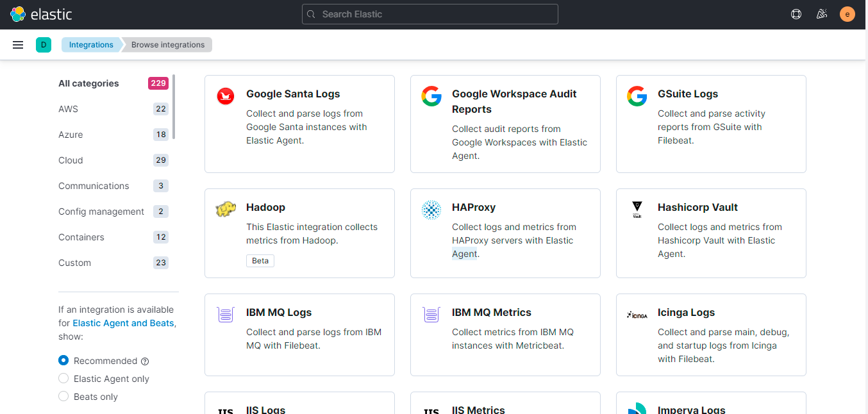This screenshot has height=414, width=868.
Task: Click the search magnifier icon
Action: point(312,14)
